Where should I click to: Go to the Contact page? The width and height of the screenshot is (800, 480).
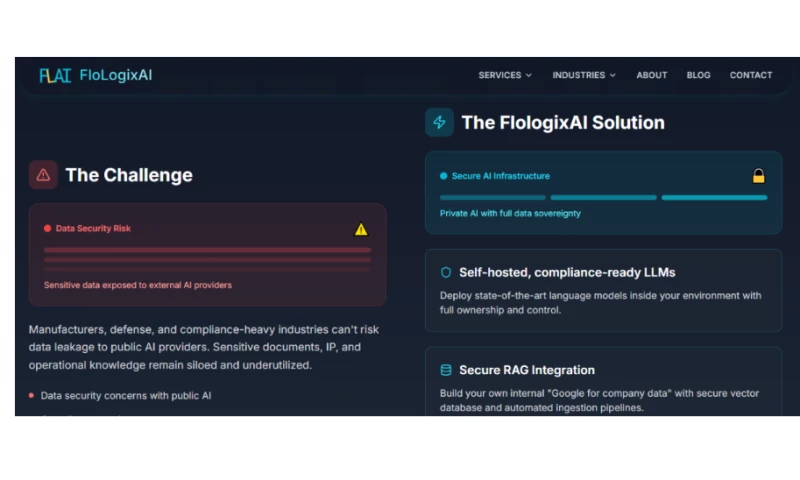tap(751, 75)
